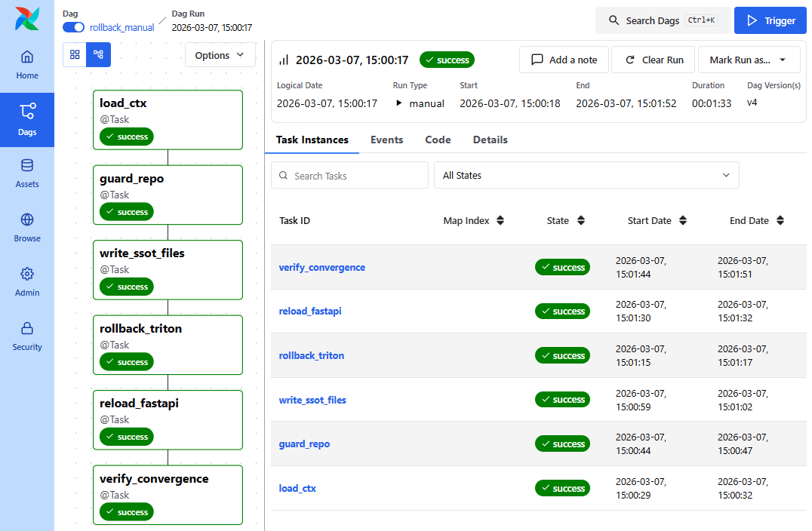The width and height of the screenshot is (812, 531).
Task: Sort the Start Date column
Action: tap(682, 220)
